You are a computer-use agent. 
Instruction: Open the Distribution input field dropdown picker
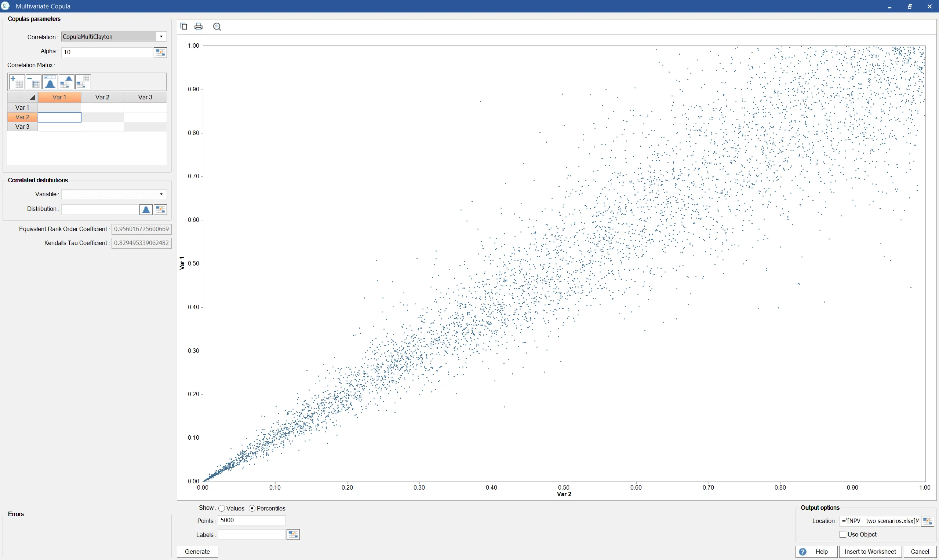point(160,209)
